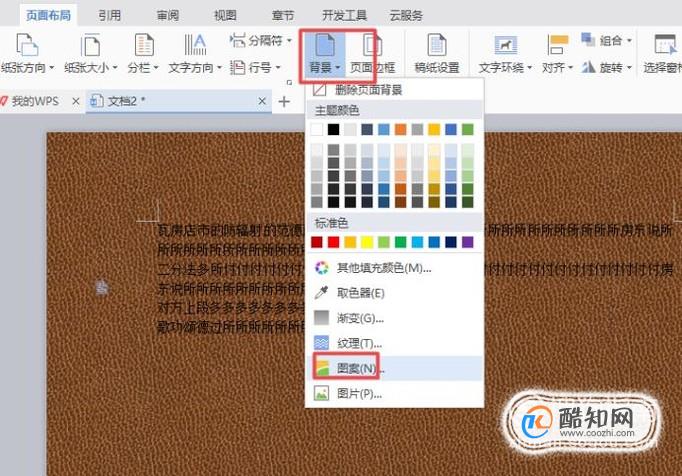Image resolution: width=682 pixels, height=476 pixels.
Task: Open the 纹理(T) texture option
Action: pos(395,343)
